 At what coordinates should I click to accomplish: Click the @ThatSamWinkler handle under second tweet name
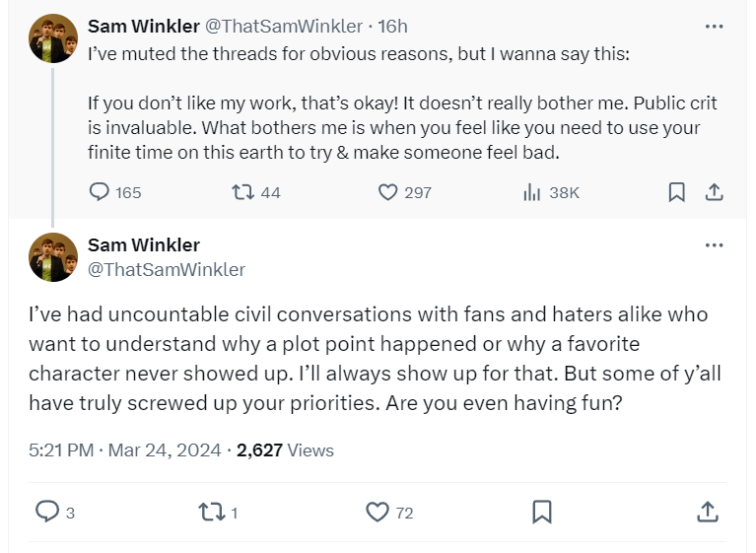point(167,269)
